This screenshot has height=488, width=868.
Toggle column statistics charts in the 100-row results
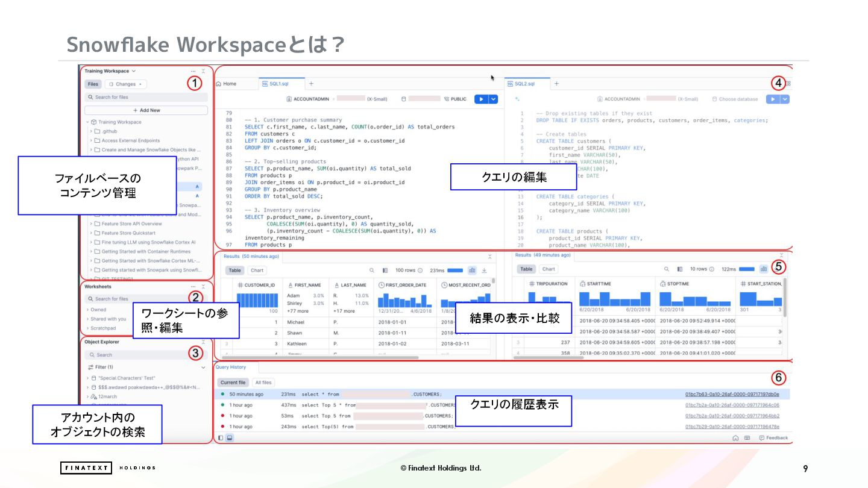(472, 271)
